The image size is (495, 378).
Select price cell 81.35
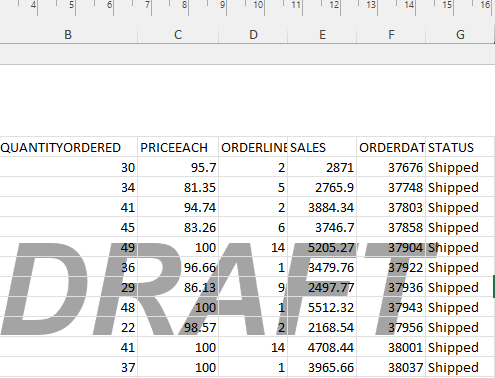pyautogui.click(x=178, y=187)
